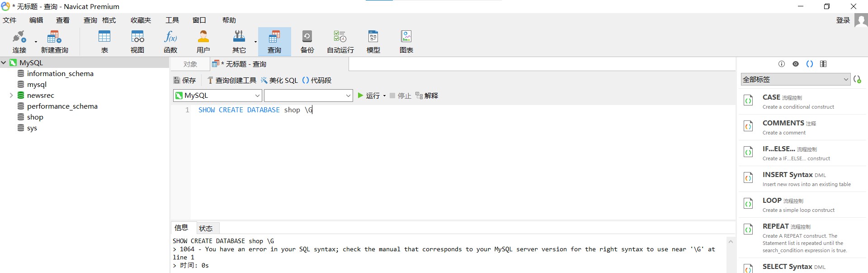
Task: Open the empty database selection dropdown
Action: [x=308, y=96]
